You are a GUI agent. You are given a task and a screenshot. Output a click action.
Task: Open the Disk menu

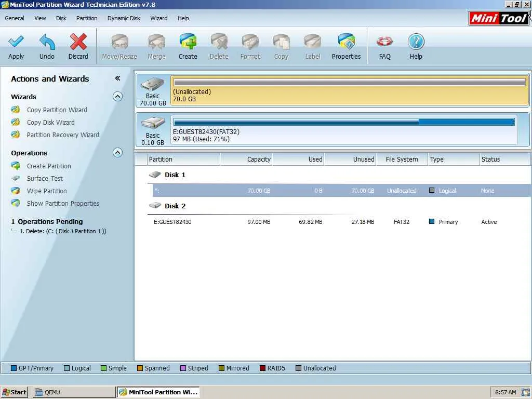click(x=61, y=18)
